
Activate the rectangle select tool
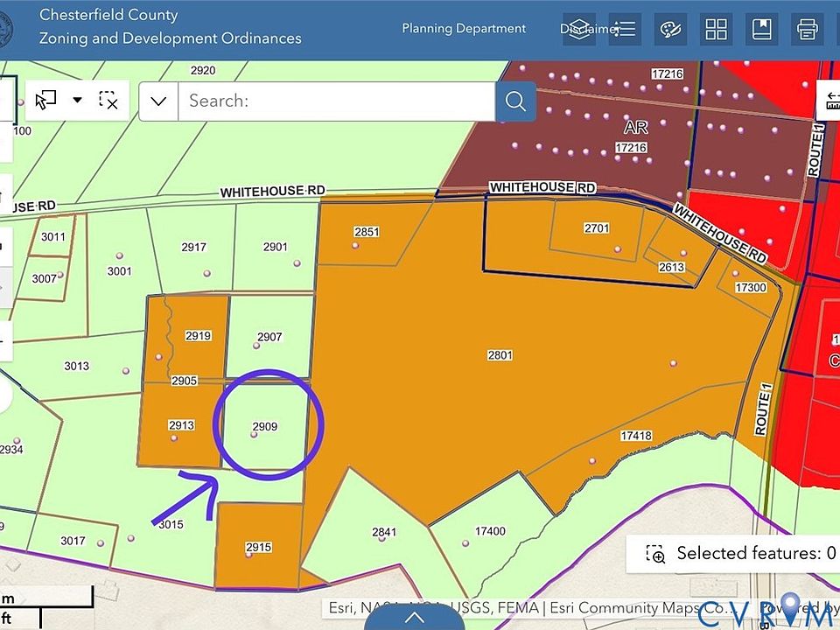click(45, 100)
